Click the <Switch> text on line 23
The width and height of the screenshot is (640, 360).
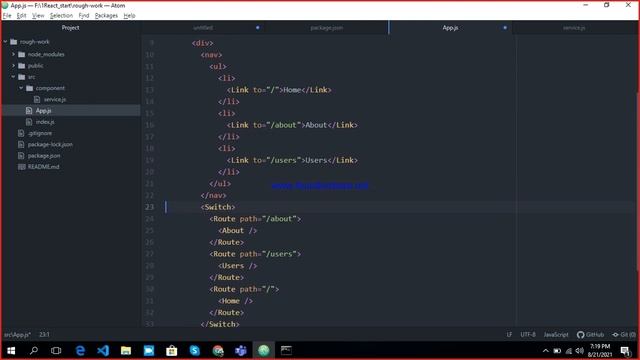[x=218, y=207]
